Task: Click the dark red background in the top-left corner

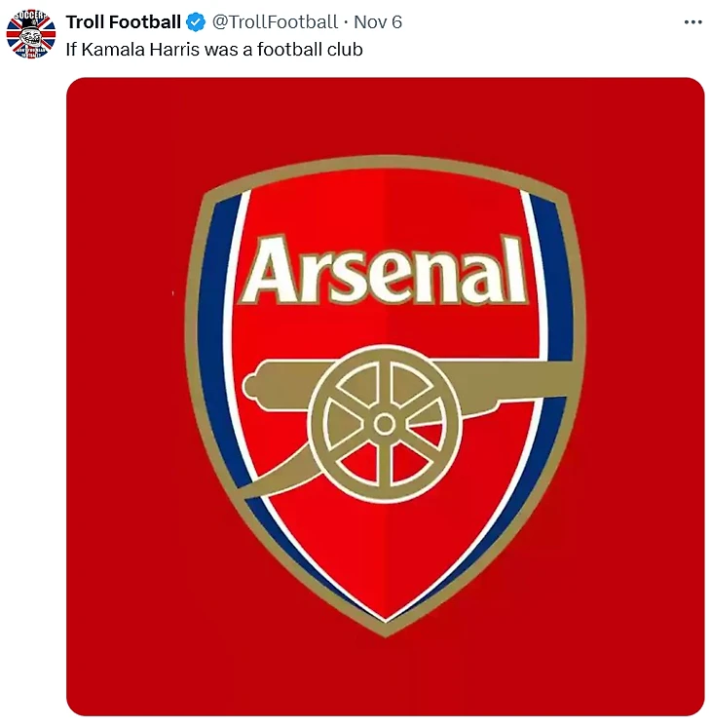Action: click(107, 117)
